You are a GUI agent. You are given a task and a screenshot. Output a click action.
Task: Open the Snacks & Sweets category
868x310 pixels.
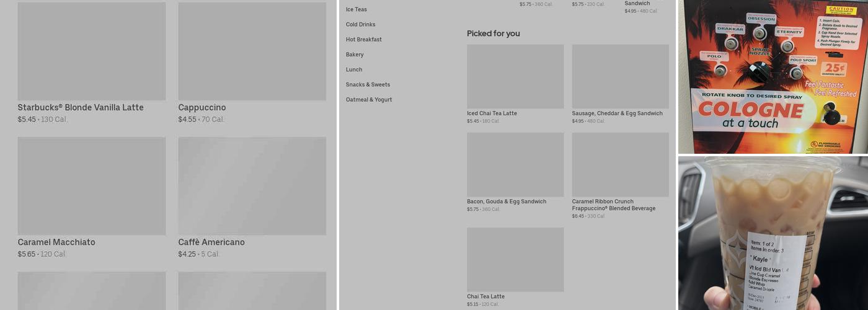pyautogui.click(x=368, y=84)
